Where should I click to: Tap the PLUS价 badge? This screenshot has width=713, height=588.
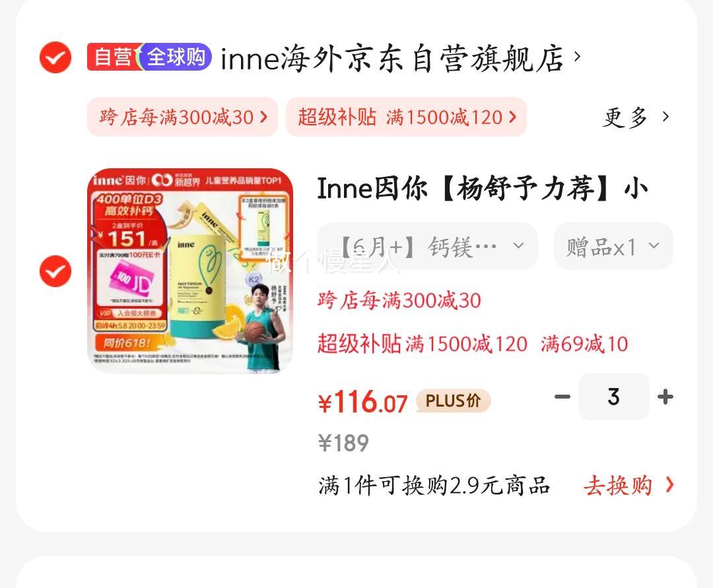[x=454, y=401]
